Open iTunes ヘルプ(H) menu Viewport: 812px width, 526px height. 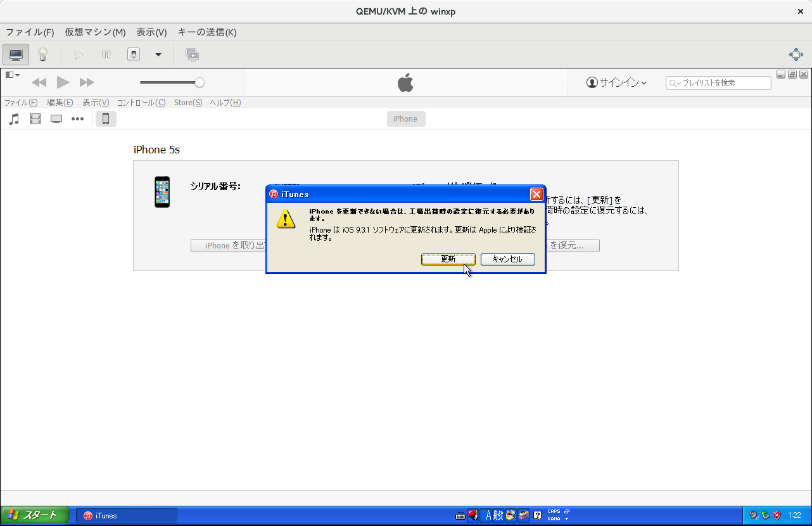225,103
